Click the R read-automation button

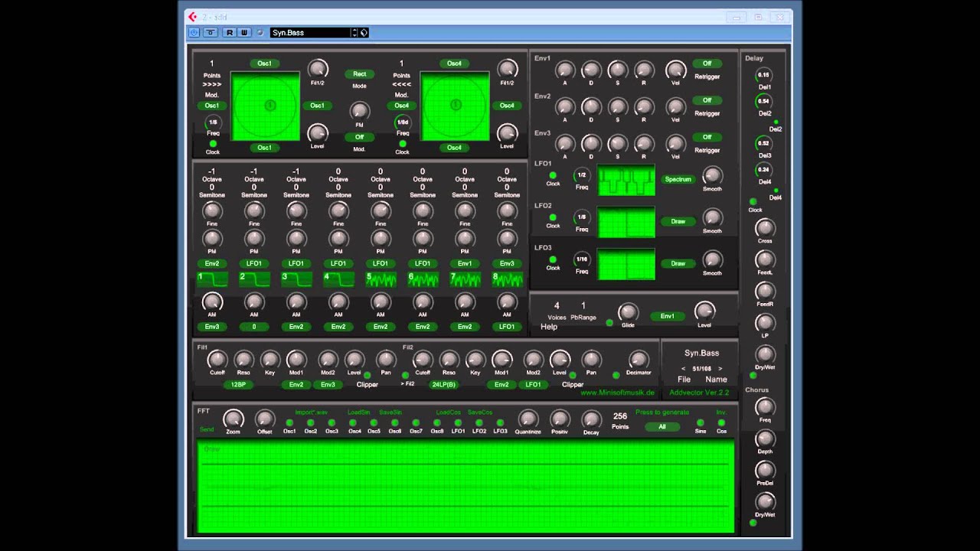230,32
